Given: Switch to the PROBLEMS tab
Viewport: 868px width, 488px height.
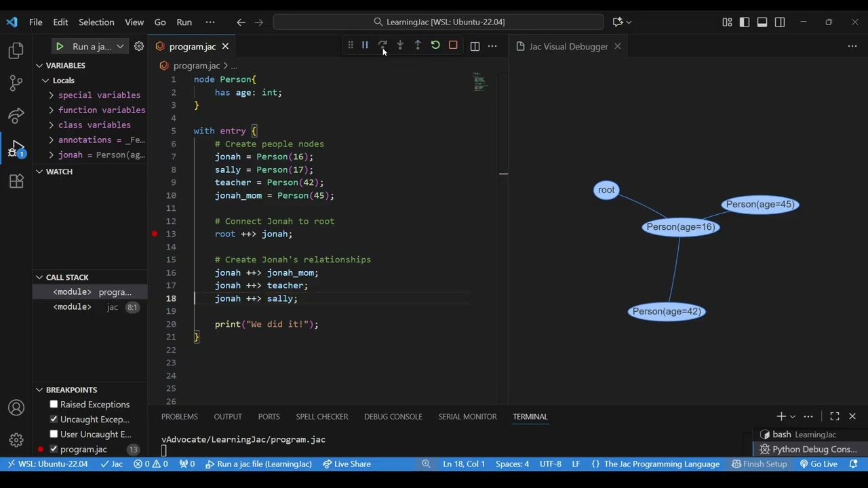Looking at the screenshot, I should [180, 417].
